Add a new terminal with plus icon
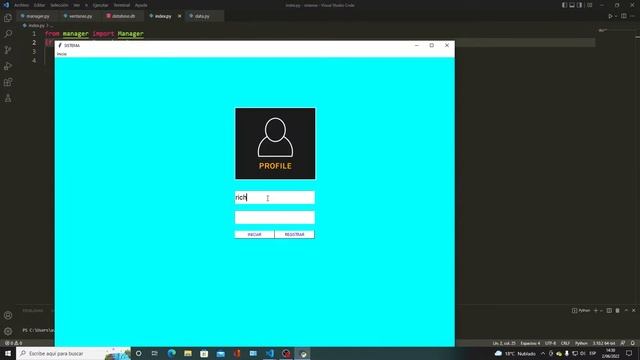Screen dimensions: 640x360 pos(596,311)
